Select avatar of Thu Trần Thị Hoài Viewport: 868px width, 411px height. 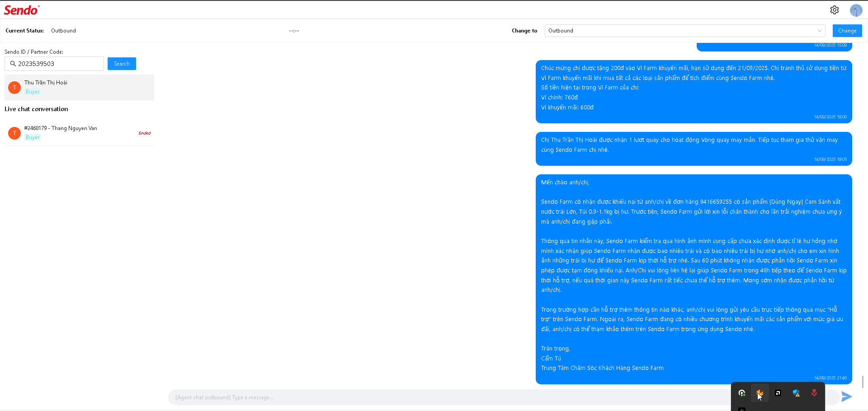tap(14, 87)
